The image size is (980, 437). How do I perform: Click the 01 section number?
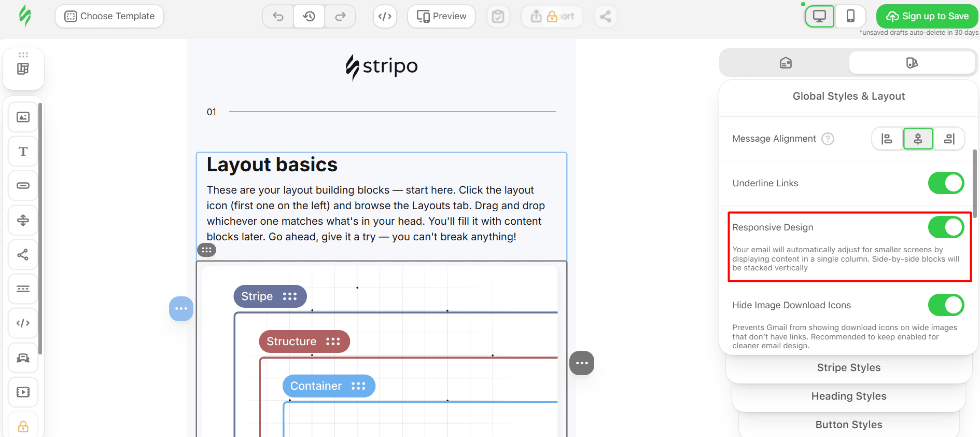pos(212,112)
